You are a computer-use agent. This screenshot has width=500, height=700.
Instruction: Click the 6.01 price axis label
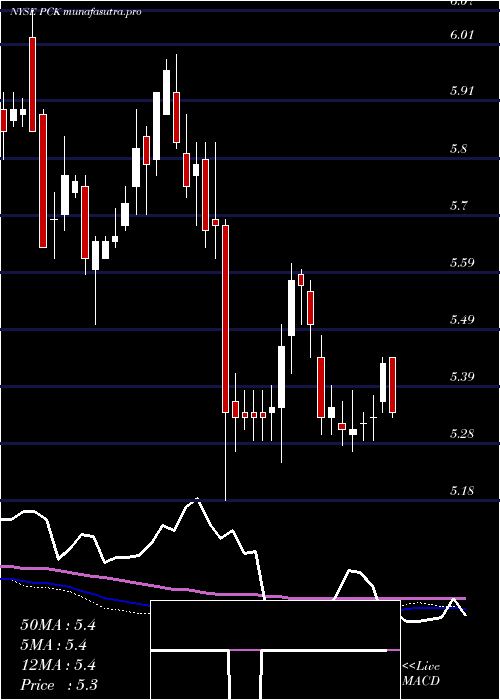point(462,35)
